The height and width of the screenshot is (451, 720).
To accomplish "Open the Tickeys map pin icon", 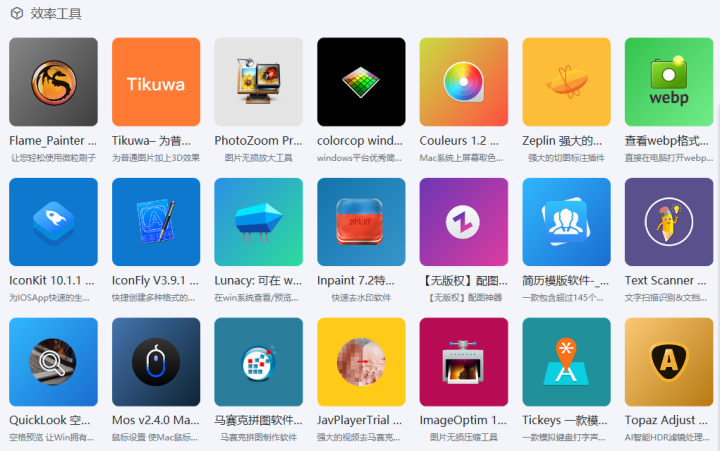I will (567, 362).
